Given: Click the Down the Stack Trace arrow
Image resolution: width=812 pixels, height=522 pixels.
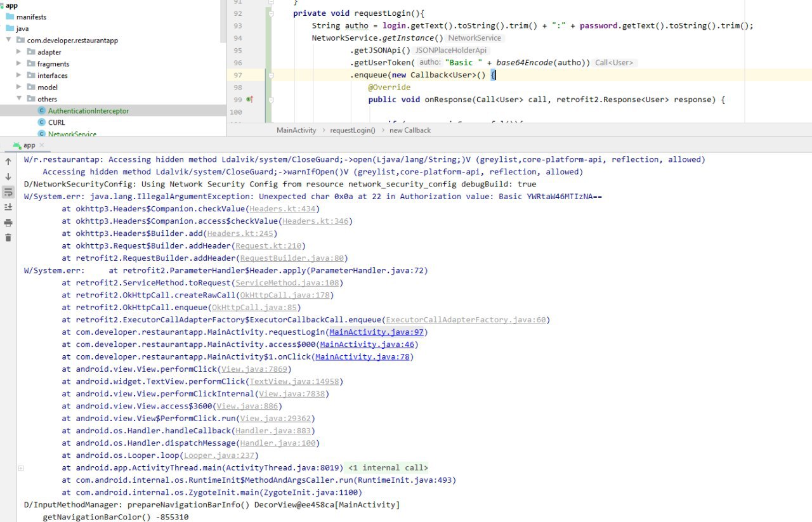Looking at the screenshot, I should [x=8, y=176].
